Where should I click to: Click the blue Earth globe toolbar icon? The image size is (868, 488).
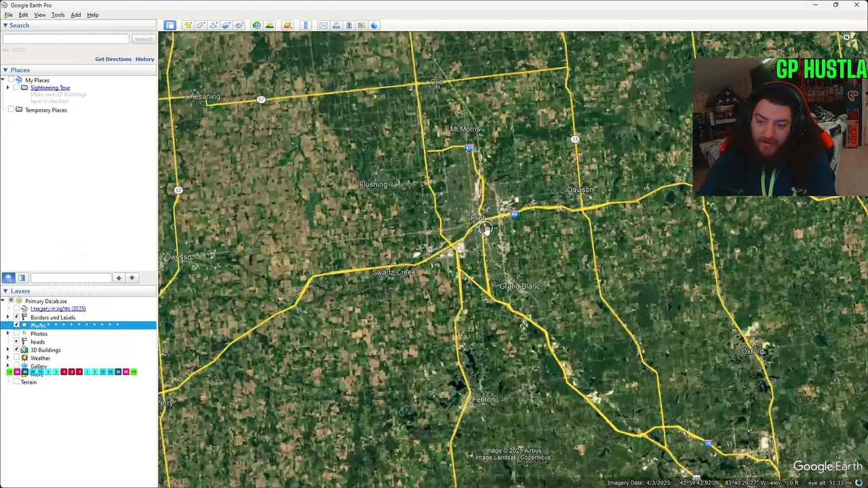(374, 25)
